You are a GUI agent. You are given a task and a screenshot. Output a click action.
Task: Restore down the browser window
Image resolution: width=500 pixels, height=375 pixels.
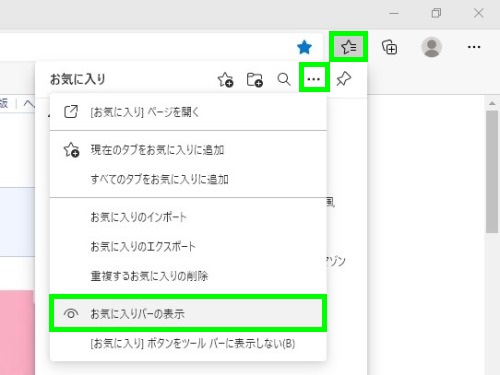(436, 13)
